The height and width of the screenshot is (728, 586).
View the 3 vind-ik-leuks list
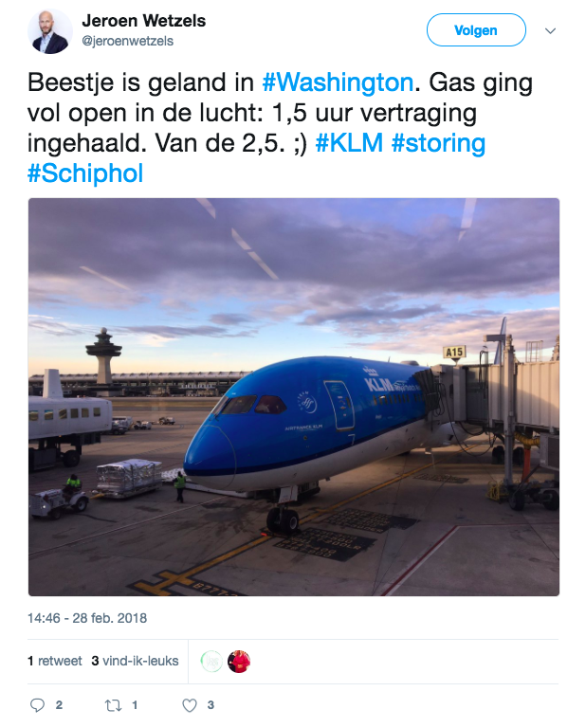point(136,661)
